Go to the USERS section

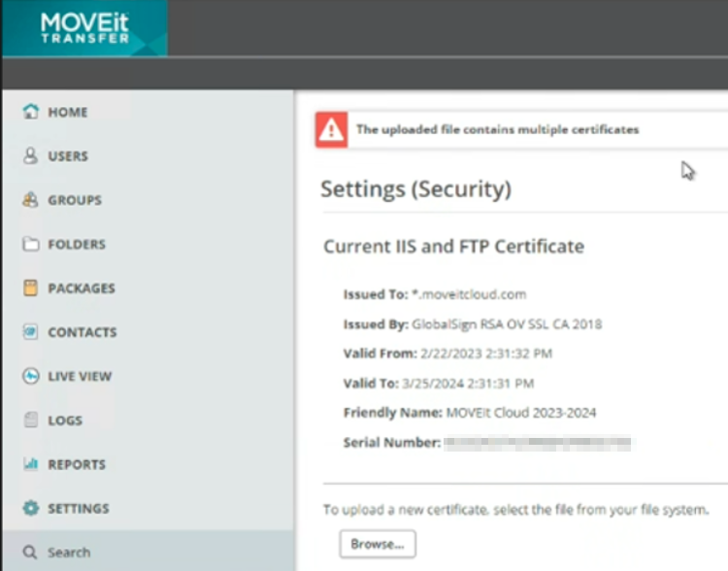point(68,156)
